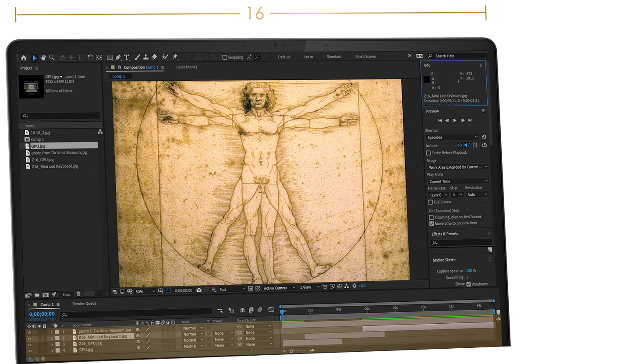Hide the Z16_Mini Led Keyboard.jpg layer
The width and height of the screenshot is (641, 364).
29,338
